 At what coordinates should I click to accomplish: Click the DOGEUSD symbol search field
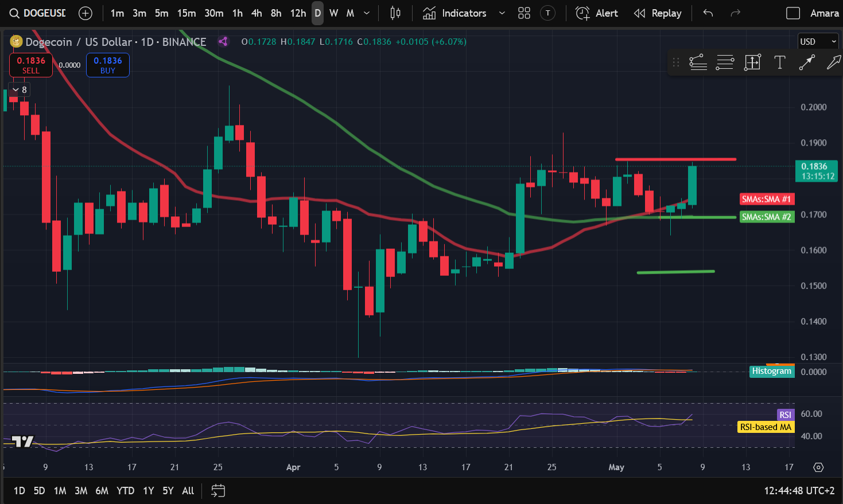coord(38,13)
